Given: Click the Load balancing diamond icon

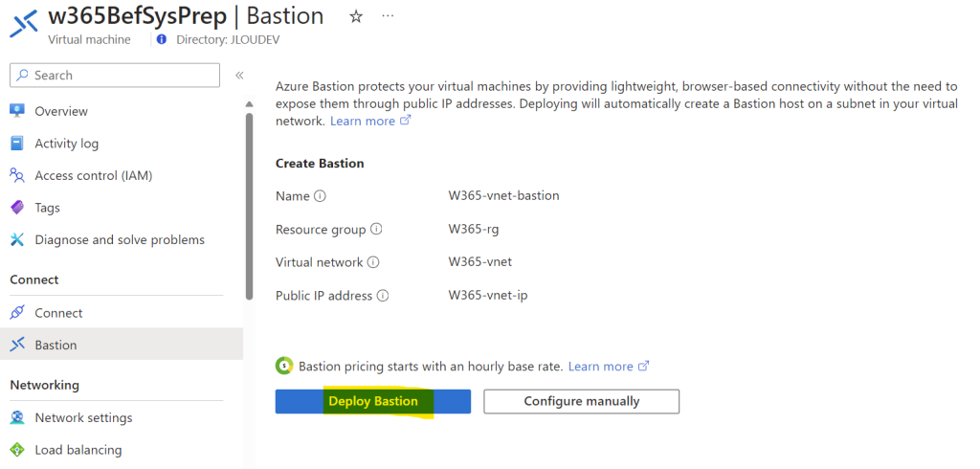Looking at the screenshot, I should pyautogui.click(x=17, y=450).
